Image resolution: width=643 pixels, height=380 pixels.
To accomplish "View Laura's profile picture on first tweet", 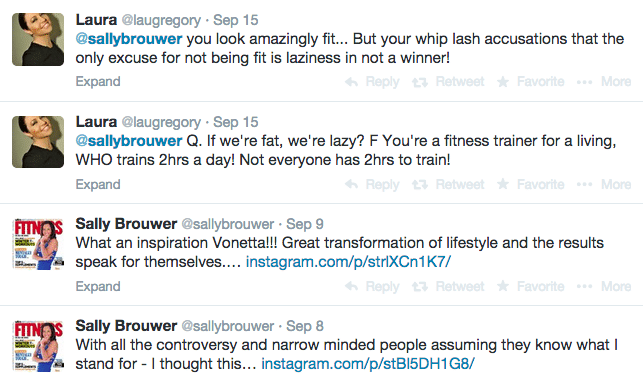I will [x=38, y=39].
